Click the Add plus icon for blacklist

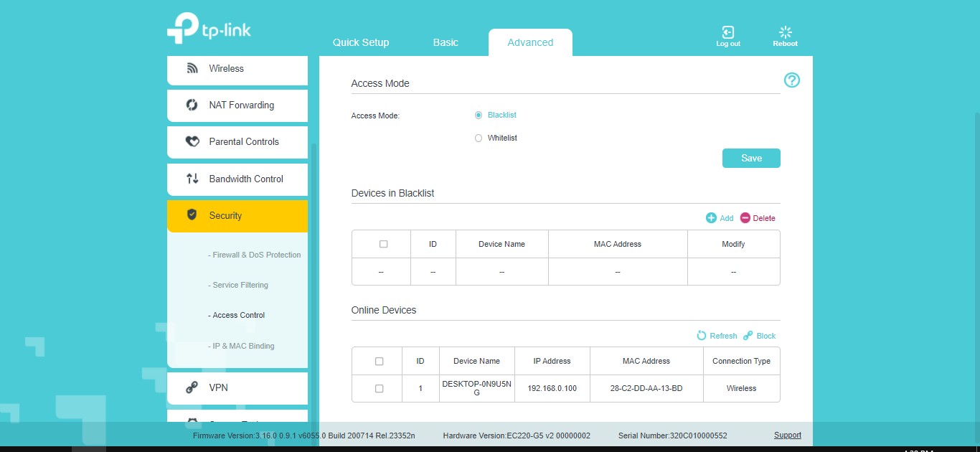(711, 218)
